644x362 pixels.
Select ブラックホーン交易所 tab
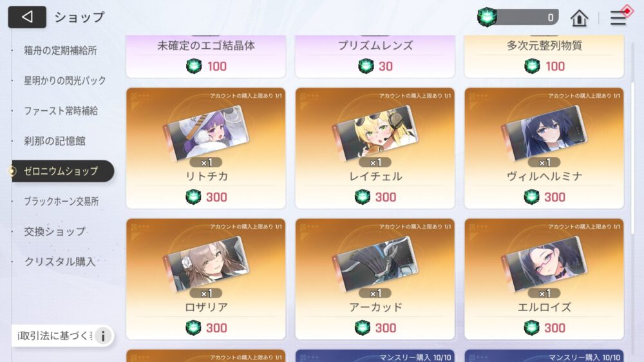[x=61, y=202]
